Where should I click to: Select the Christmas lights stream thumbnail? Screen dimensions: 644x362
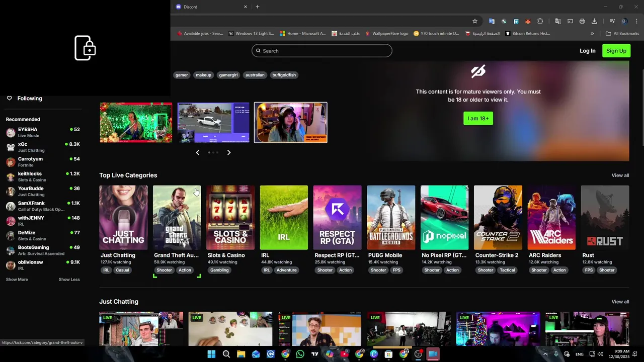(136, 123)
